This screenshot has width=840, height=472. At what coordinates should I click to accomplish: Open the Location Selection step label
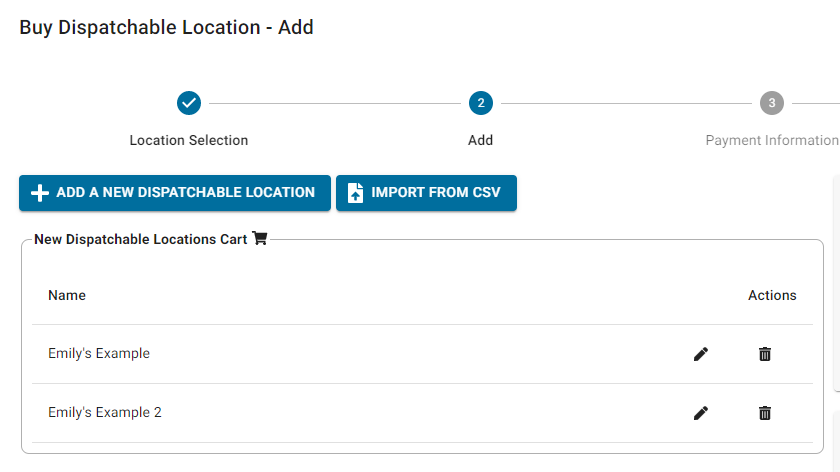[189, 140]
